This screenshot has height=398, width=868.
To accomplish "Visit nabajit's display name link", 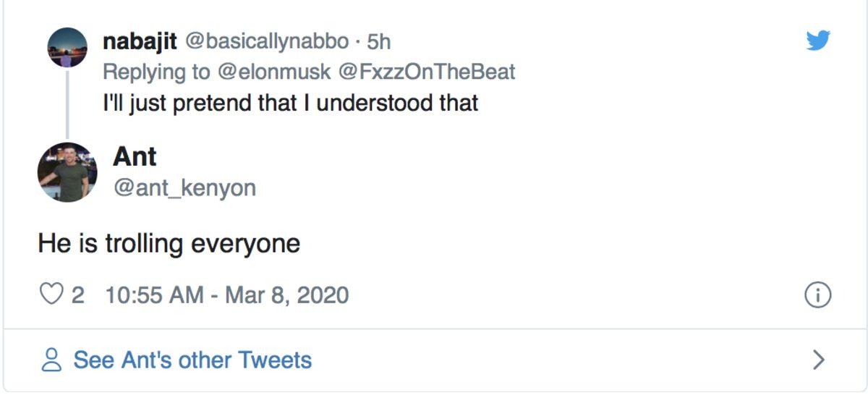I will (x=140, y=41).
